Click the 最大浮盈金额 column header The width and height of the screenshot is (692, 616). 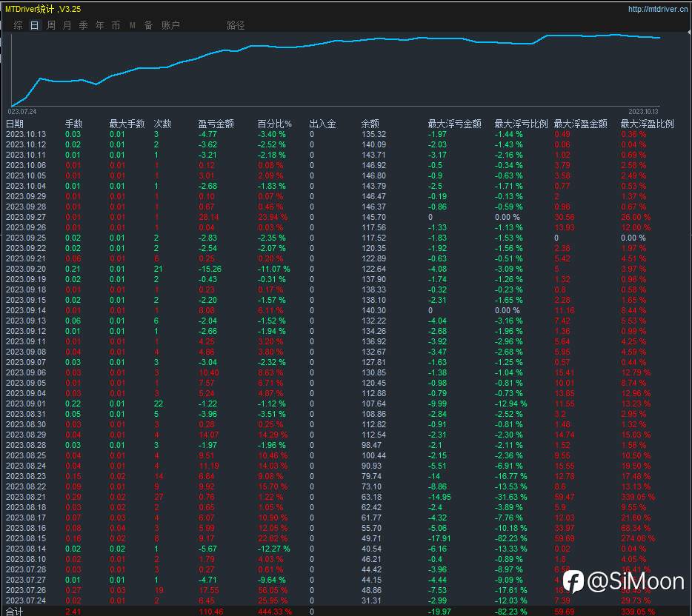pyautogui.click(x=581, y=124)
